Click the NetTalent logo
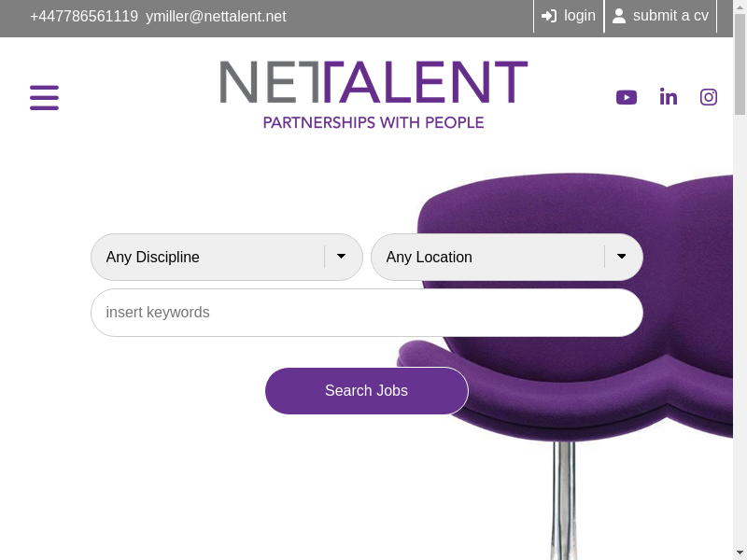The height and width of the screenshot is (560, 747). coord(373,94)
